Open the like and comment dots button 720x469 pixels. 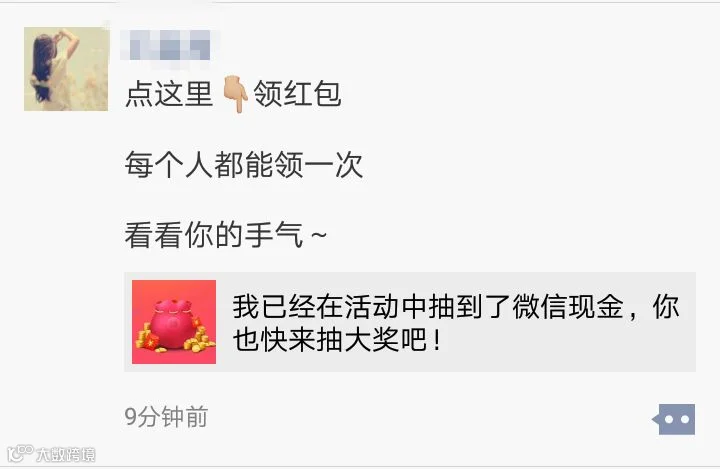[x=674, y=419]
